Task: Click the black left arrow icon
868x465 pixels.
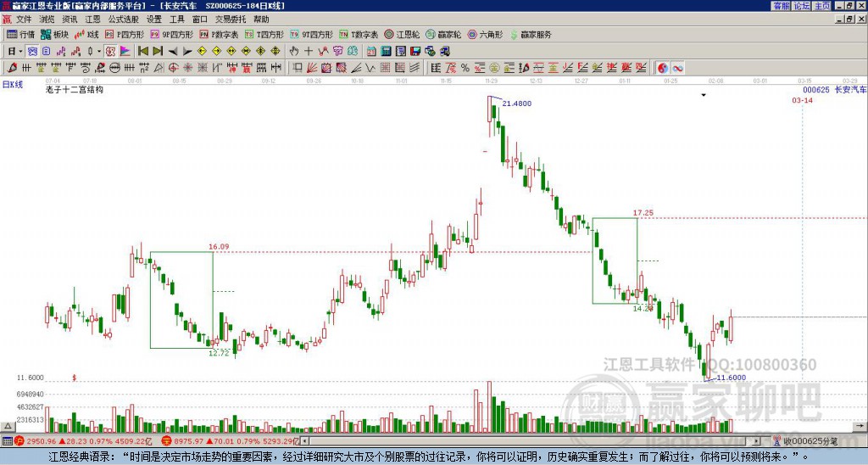Action: pyautogui.click(x=173, y=52)
